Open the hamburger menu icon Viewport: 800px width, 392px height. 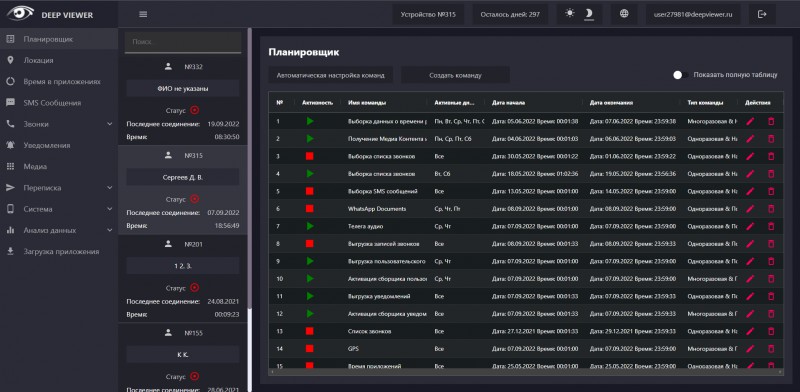[x=143, y=14]
